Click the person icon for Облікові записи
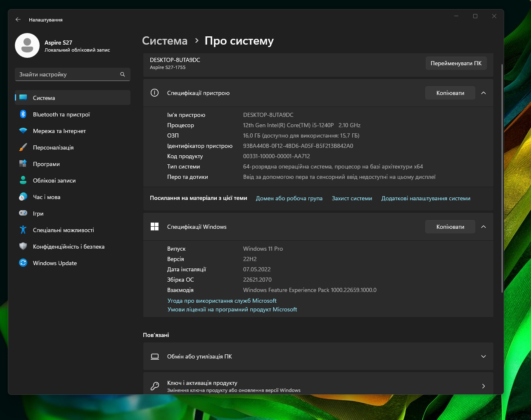This screenshot has width=531, height=420. tap(23, 180)
